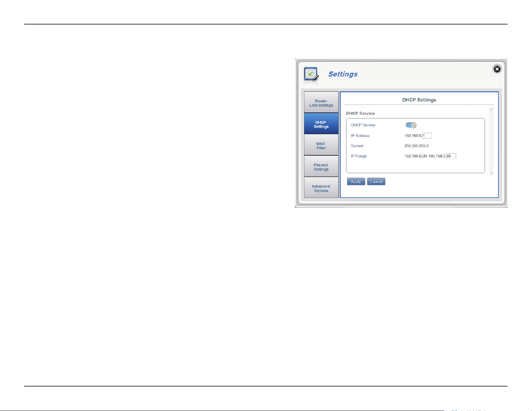Toggle the DHCP Service switch

pos(411,125)
